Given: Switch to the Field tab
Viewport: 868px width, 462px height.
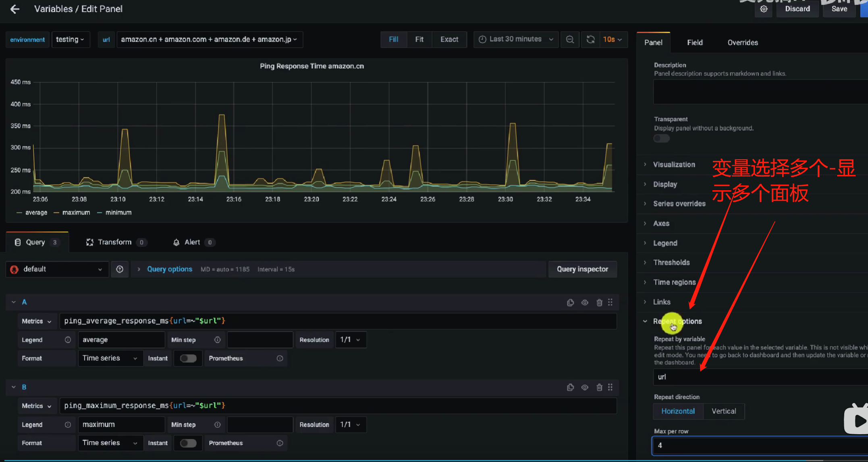Looking at the screenshot, I should pos(695,42).
